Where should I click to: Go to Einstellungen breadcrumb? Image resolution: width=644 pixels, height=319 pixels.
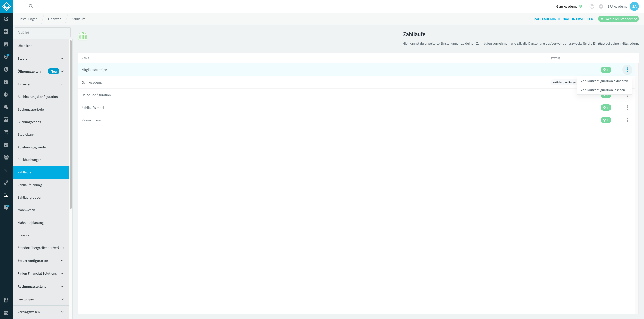(27, 19)
